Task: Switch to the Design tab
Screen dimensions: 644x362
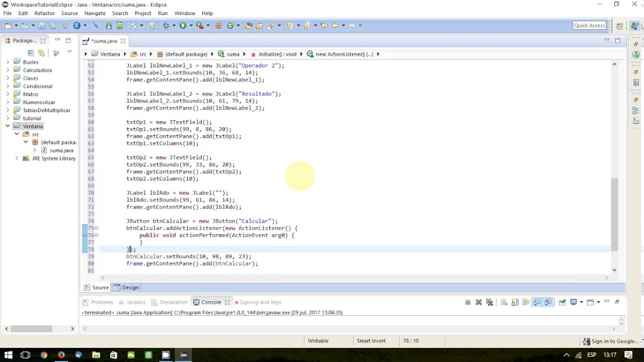Action: (x=126, y=288)
